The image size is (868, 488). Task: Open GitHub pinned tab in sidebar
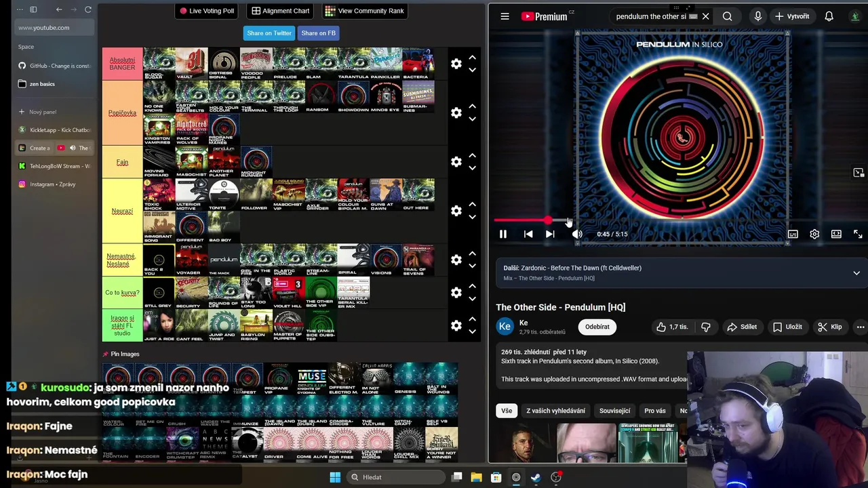click(x=54, y=66)
